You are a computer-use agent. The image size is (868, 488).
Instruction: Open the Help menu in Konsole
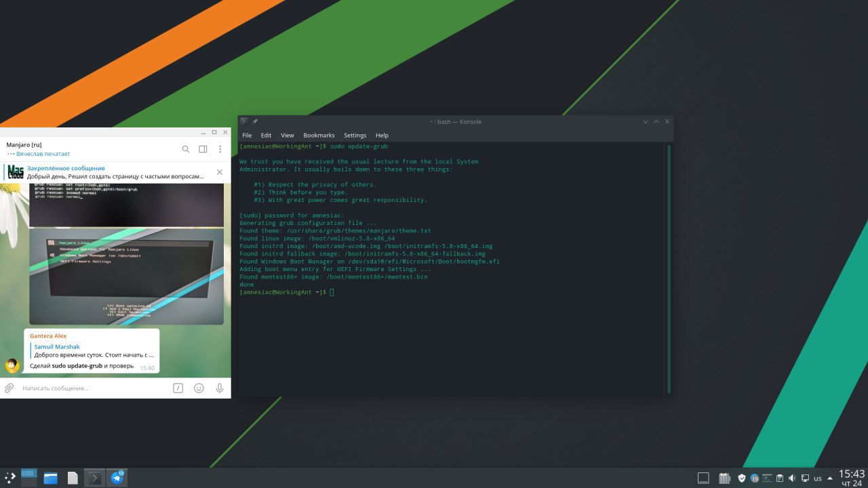[x=382, y=135]
